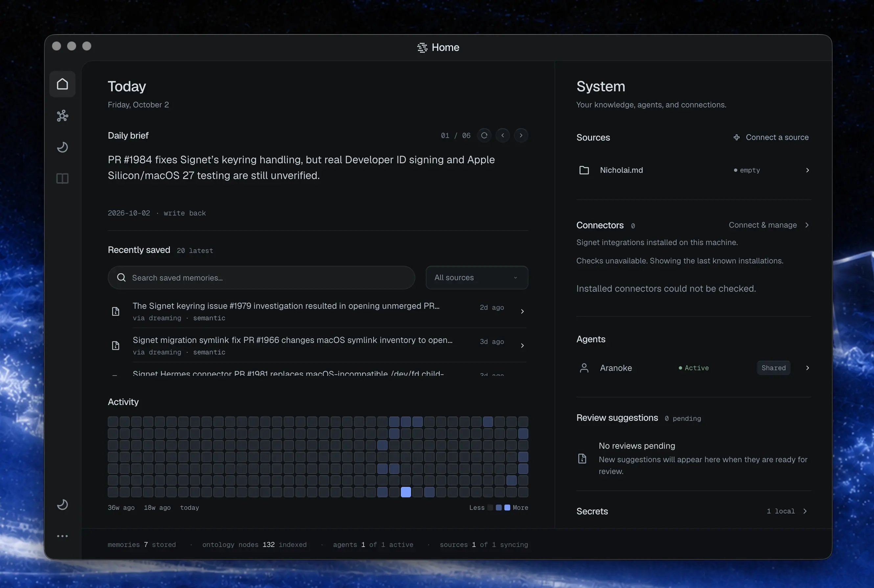Focus the Search saved memories field
Viewport: 874px width, 588px height.
(x=261, y=278)
